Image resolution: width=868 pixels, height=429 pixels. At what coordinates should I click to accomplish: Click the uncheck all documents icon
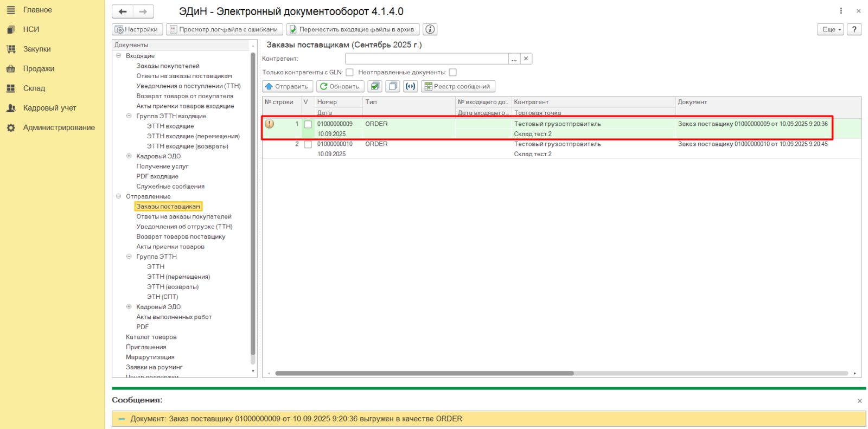[393, 86]
